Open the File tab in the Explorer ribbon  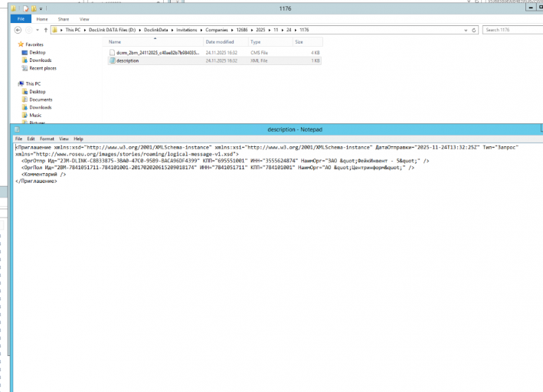21,19
